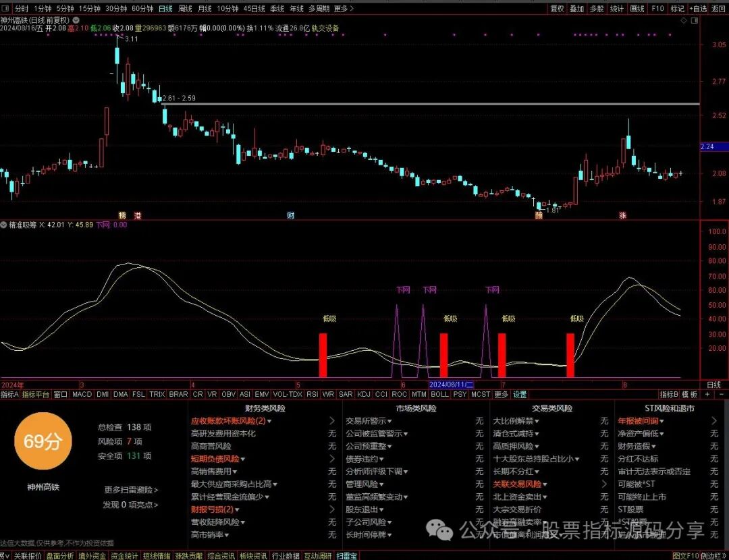This screenshot has height=560, width=729.
Task: Click the 涨 marker below the candlestick chart
Action: tap(622, 216)
